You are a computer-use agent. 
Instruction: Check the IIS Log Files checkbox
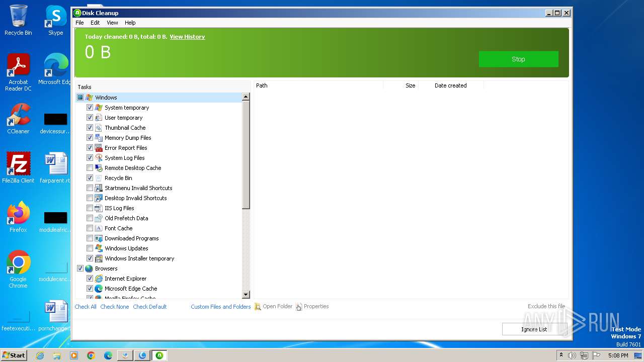pyautogui.click(x=90, y=208)
